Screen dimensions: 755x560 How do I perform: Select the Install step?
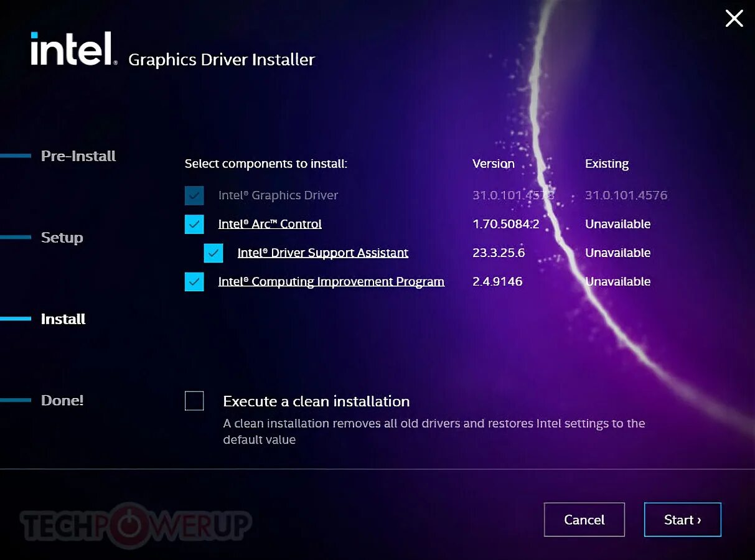coord(63,319)
